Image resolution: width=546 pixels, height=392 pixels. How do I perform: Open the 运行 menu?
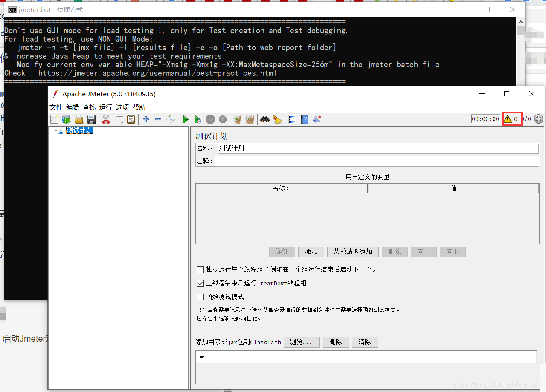pyautogui.click(x=106, y=107)
